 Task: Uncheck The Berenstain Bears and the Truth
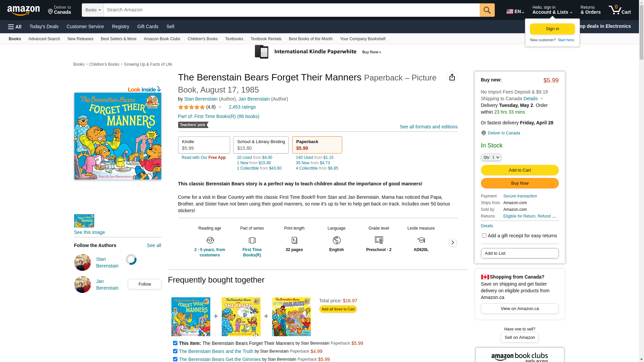pos(175,351)
